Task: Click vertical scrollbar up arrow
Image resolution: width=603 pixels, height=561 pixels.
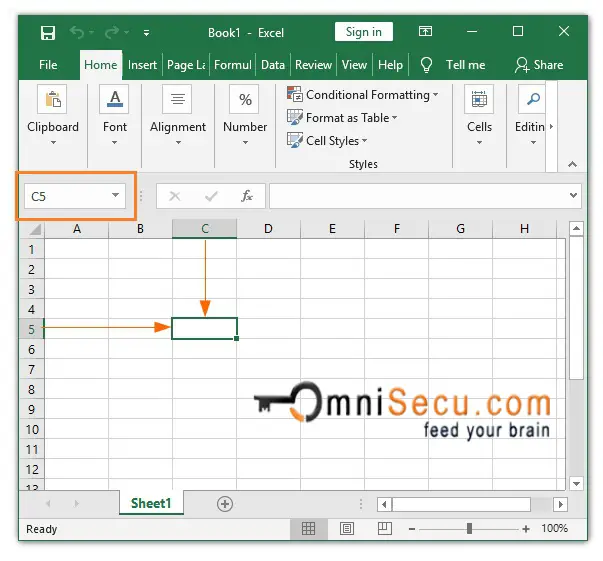Action: 576,228
